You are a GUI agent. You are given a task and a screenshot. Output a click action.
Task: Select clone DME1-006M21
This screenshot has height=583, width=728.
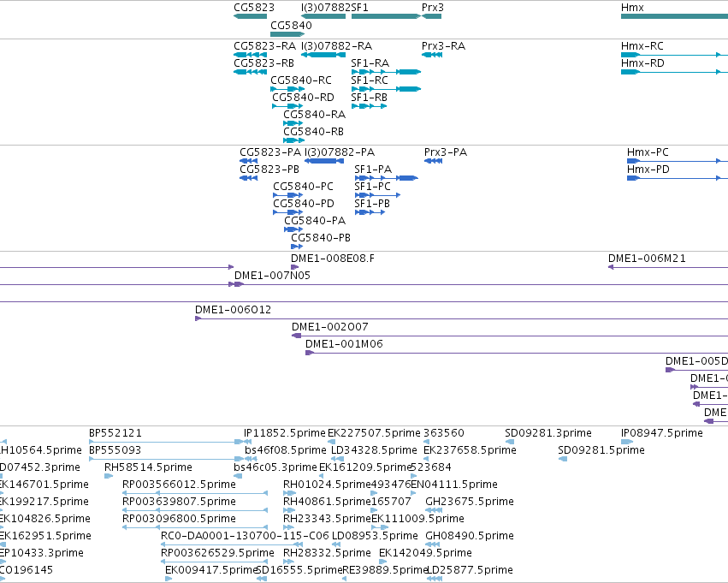click(x=647, y=259)
